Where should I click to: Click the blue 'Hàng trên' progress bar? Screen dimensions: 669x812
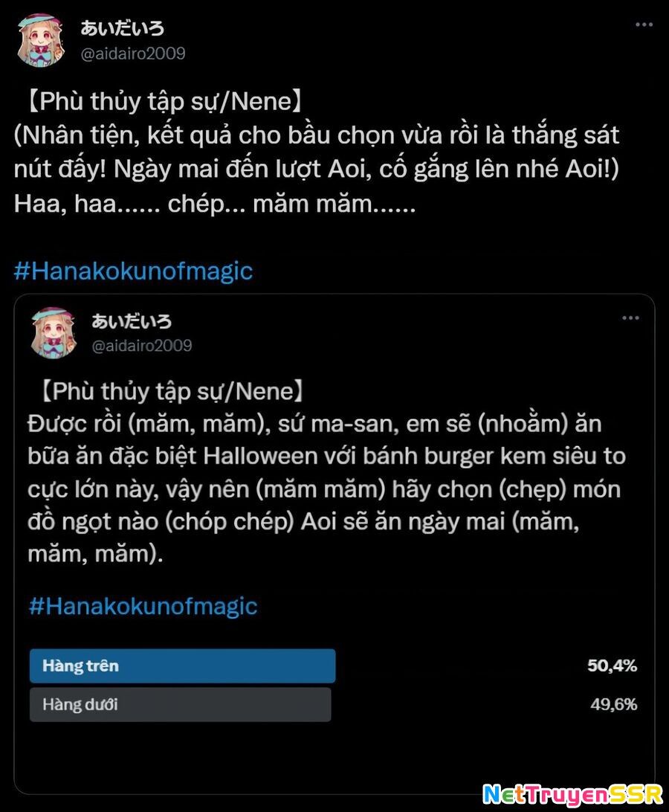click(181, 666)
